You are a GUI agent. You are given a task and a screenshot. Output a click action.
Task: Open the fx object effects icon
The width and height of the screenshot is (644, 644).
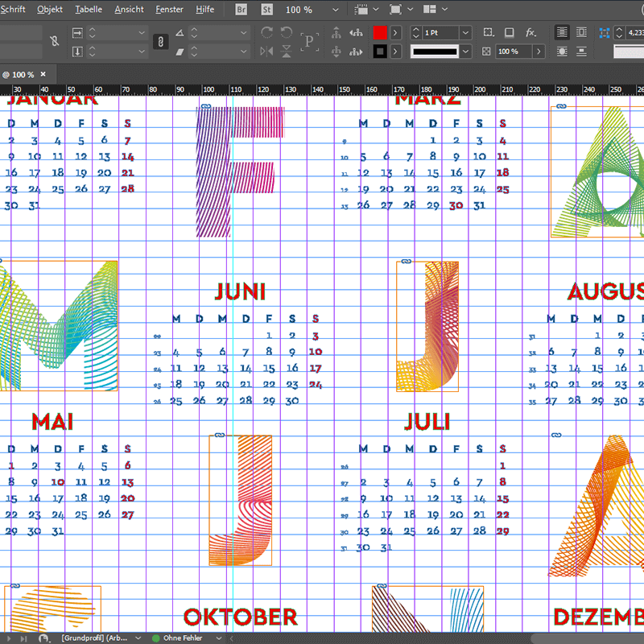(x=530, y=32)
